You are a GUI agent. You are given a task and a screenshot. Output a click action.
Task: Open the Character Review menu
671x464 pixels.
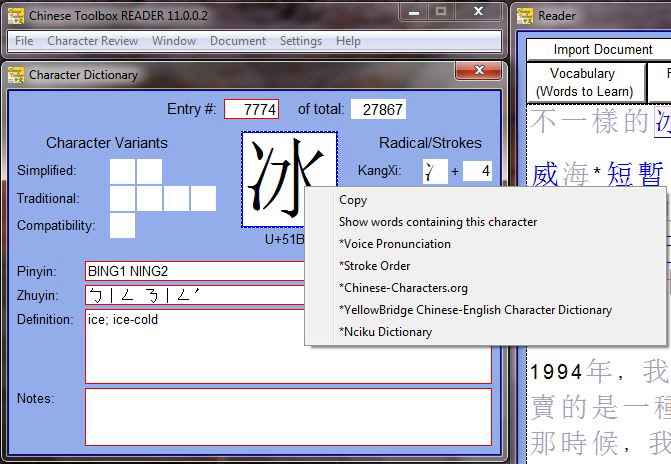coord(92,41)
